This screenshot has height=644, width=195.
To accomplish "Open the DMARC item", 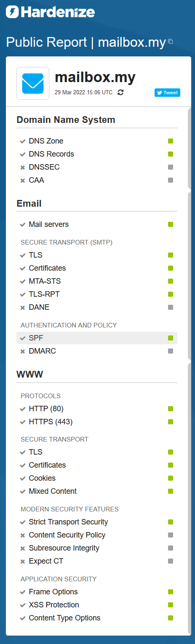I will (97, 351).
